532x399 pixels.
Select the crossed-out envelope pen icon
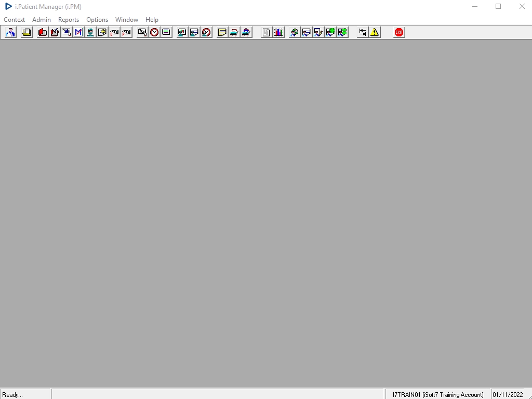[x=142, y=32]
